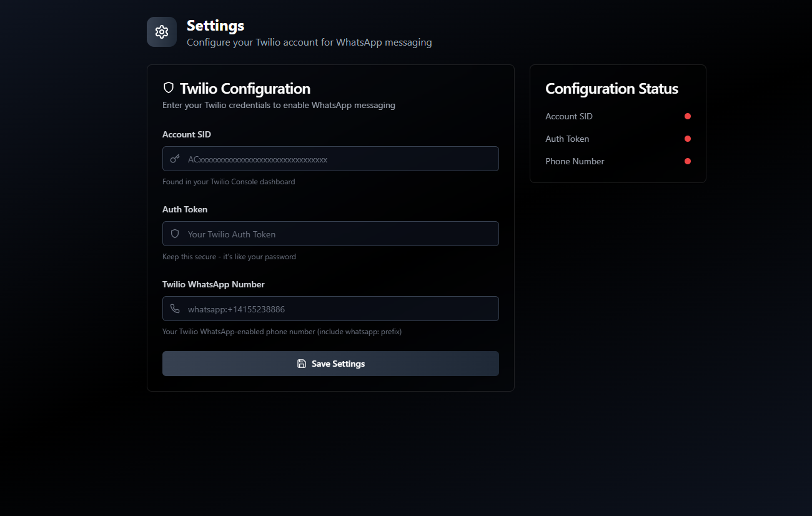The width and height of the screenshot is (812, 516).
Task: Click the shield icon beside Twilio Configuration
Action: coord(168,87)
